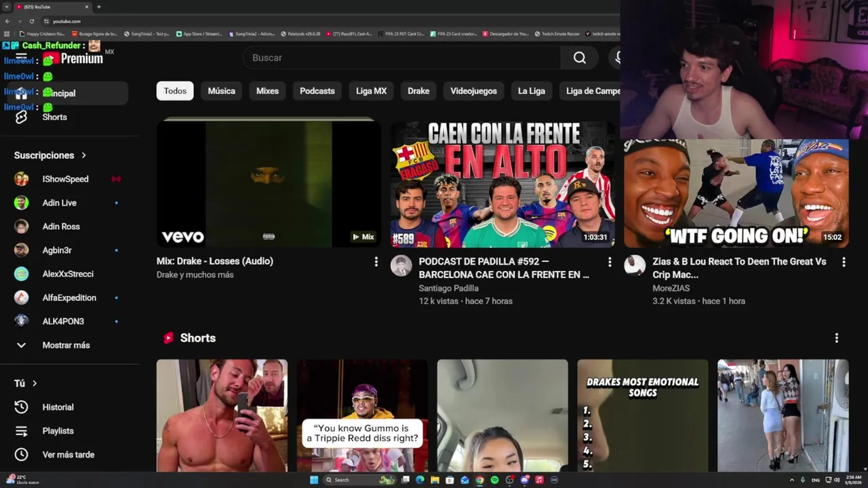868x488 pixels.
Task: Open Windows Start menu
Action: point(314,480)
